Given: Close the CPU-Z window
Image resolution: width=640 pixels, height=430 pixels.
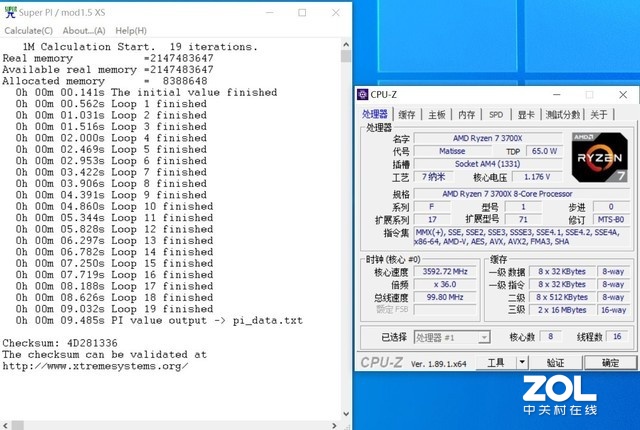Looking at the screenshot, I should click(x=623, y=95).
